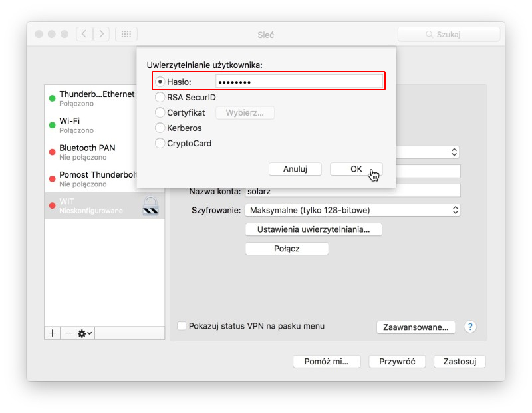
Task: Remove the selected network service
Action: [68, 333]
